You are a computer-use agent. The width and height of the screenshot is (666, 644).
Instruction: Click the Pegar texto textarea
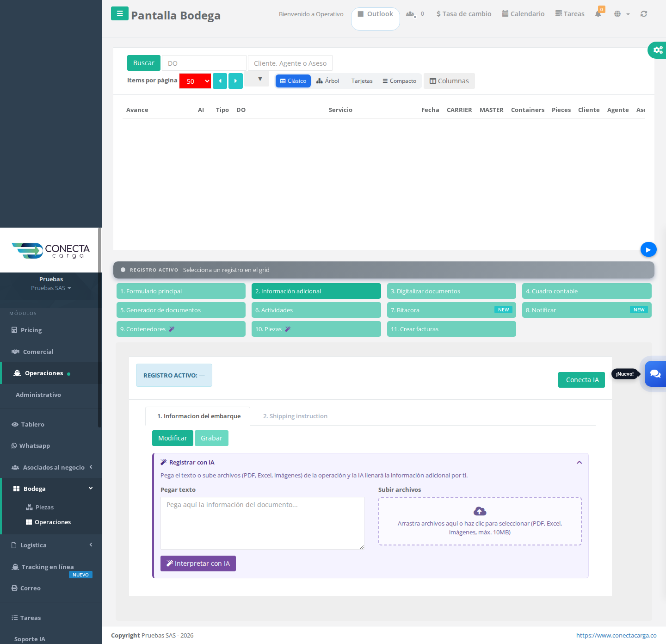pos(262,523)
